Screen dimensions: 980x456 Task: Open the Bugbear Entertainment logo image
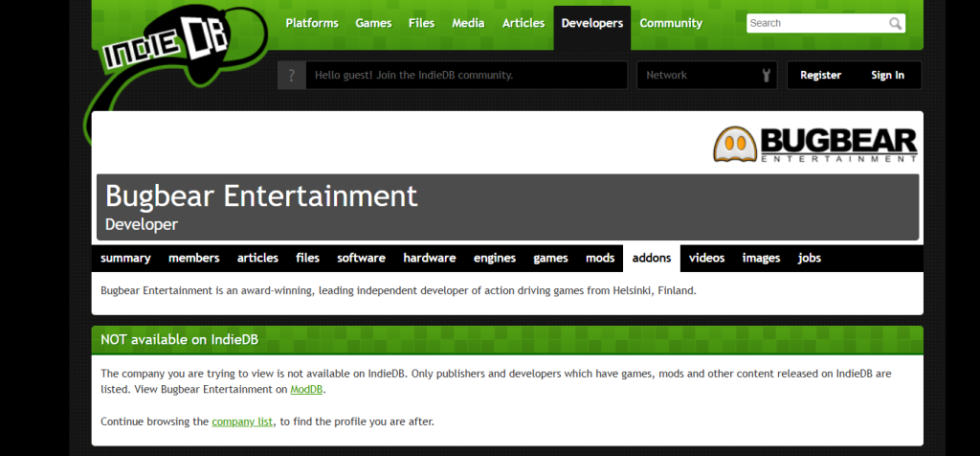pos(815,144)
